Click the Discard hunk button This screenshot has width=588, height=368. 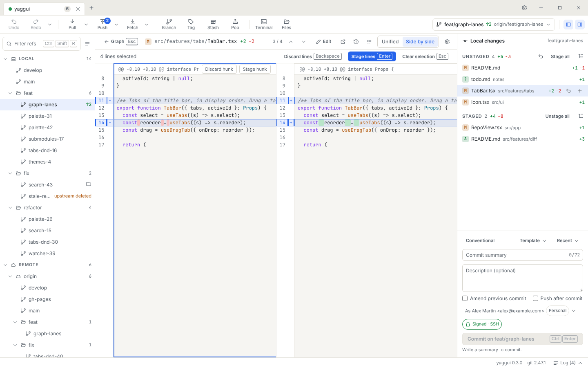click(219, 69)
